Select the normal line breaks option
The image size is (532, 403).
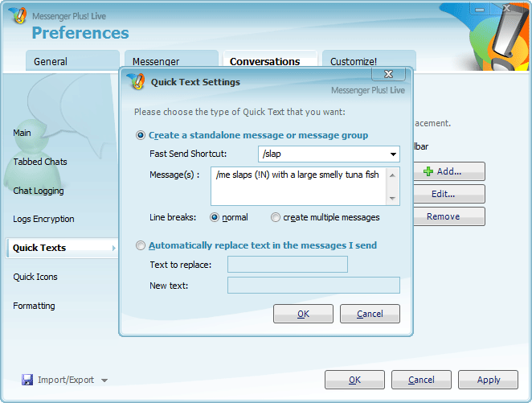click(215, 217)
